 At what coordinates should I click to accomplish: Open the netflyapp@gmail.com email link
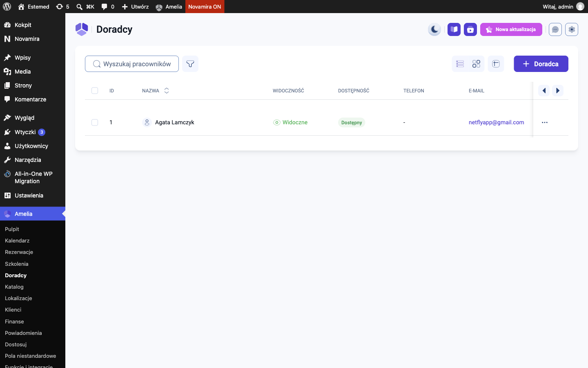pyautogui.click(x=496, y=122)
